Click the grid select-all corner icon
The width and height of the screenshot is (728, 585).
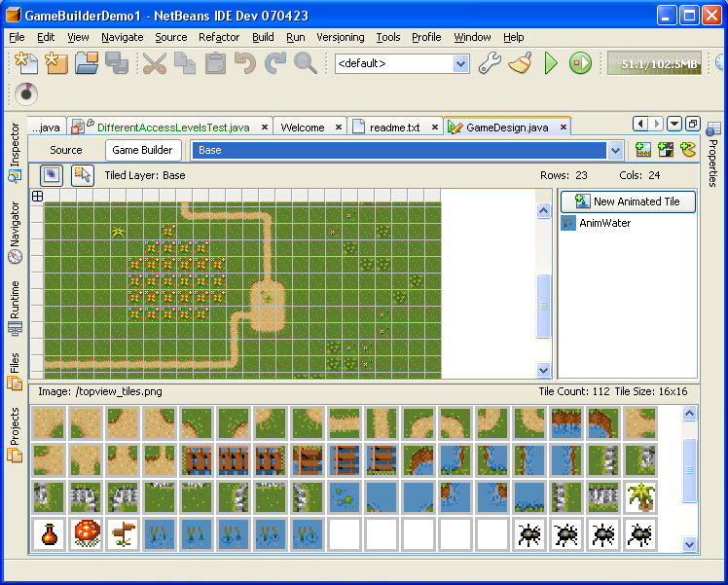point(37,196)
